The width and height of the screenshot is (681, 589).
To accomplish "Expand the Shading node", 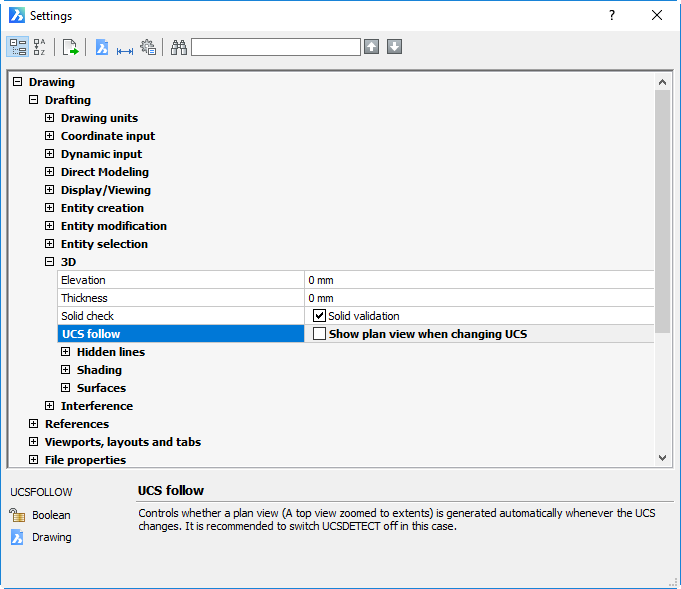I will 66,370.
